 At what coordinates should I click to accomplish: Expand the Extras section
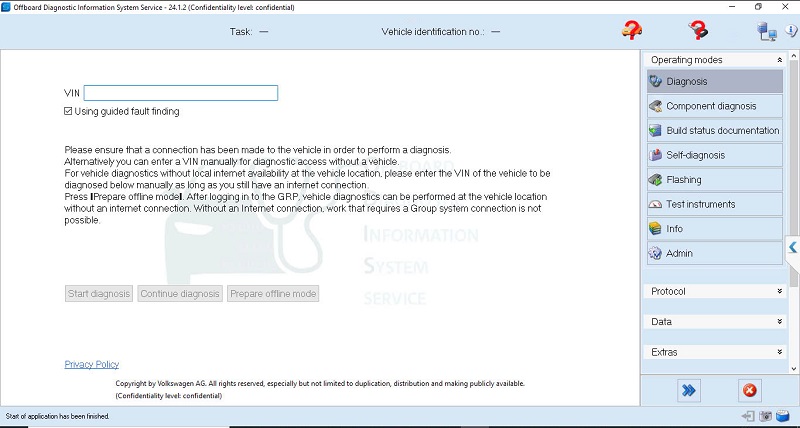779,352
